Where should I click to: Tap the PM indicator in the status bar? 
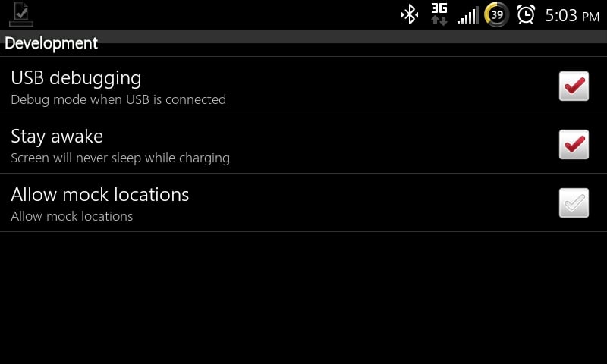[591, 17]
